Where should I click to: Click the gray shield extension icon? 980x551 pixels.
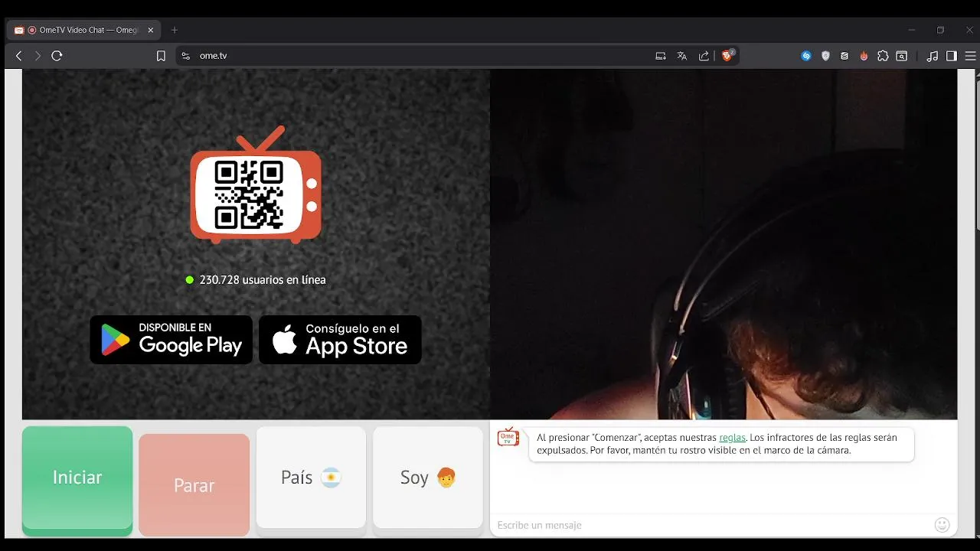point(825,56)
